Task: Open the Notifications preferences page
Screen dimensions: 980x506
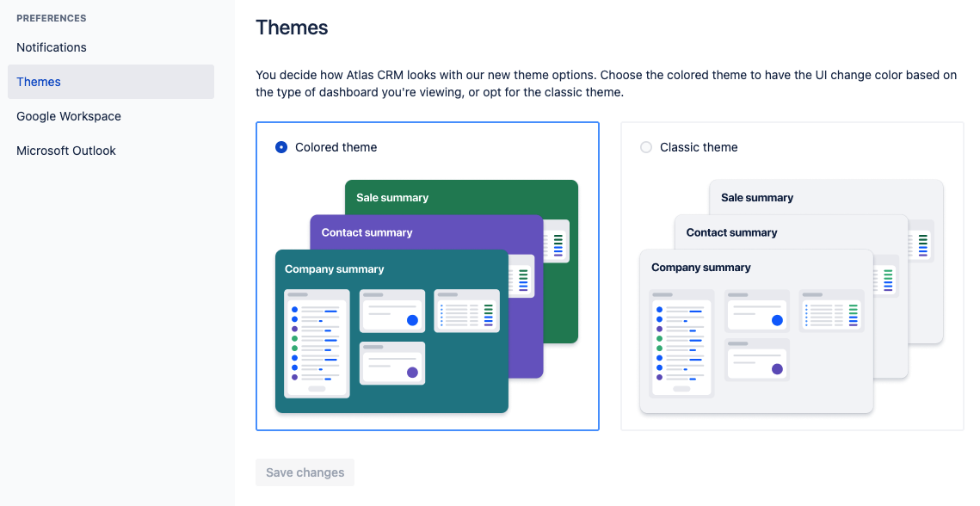Action: pos(52,47)
